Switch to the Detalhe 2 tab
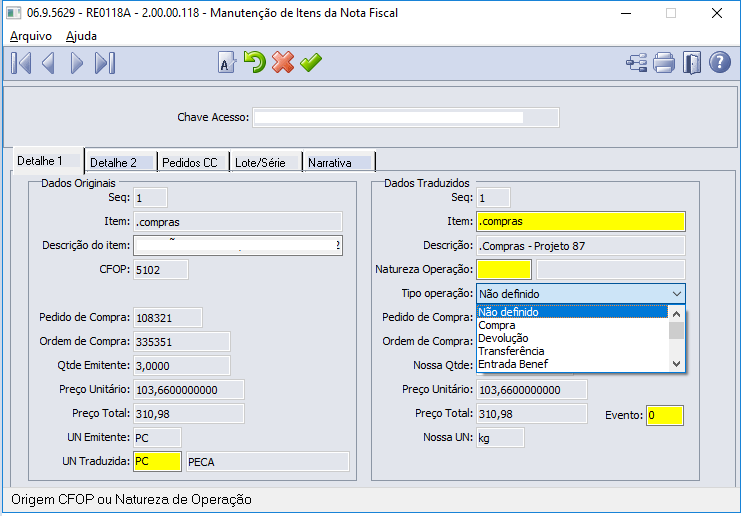 click(121, 162)
